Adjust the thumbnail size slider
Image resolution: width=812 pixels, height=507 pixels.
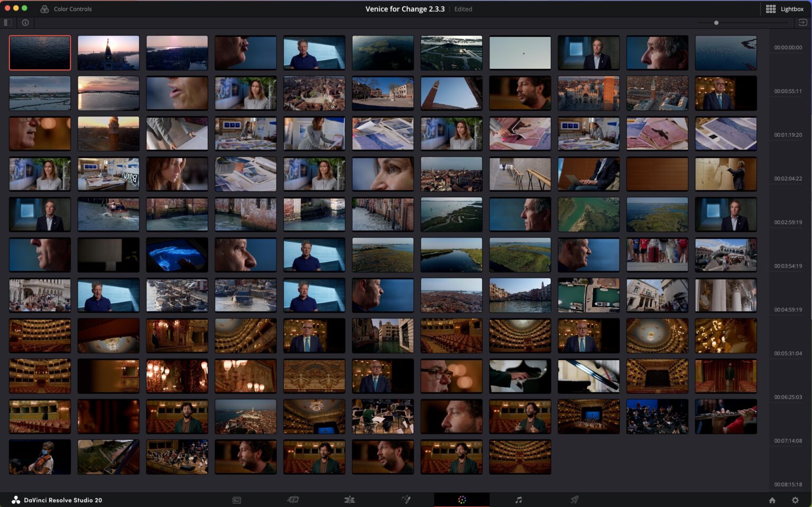pyautogui.click(x=716, y=23)
